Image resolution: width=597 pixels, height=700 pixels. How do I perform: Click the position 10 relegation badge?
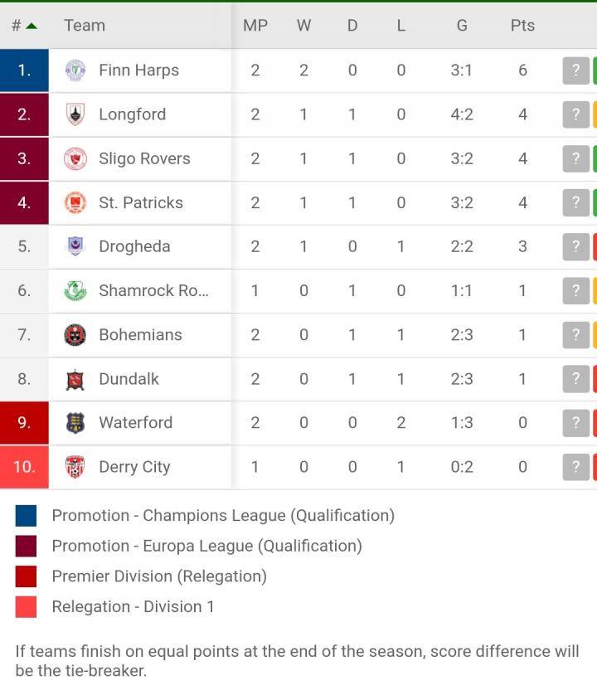pos(24,467)
